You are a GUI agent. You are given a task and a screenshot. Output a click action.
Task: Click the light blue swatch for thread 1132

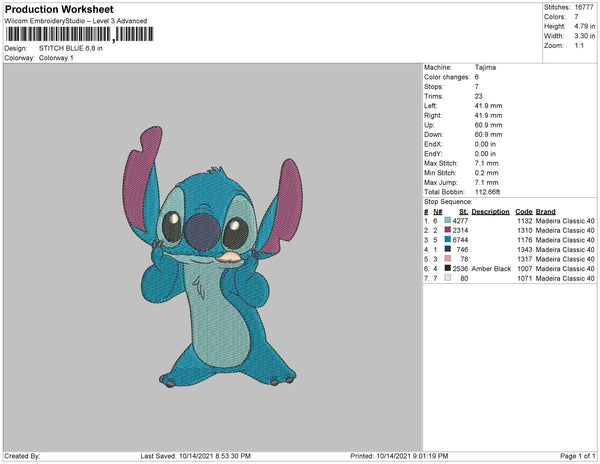point(448,220)
